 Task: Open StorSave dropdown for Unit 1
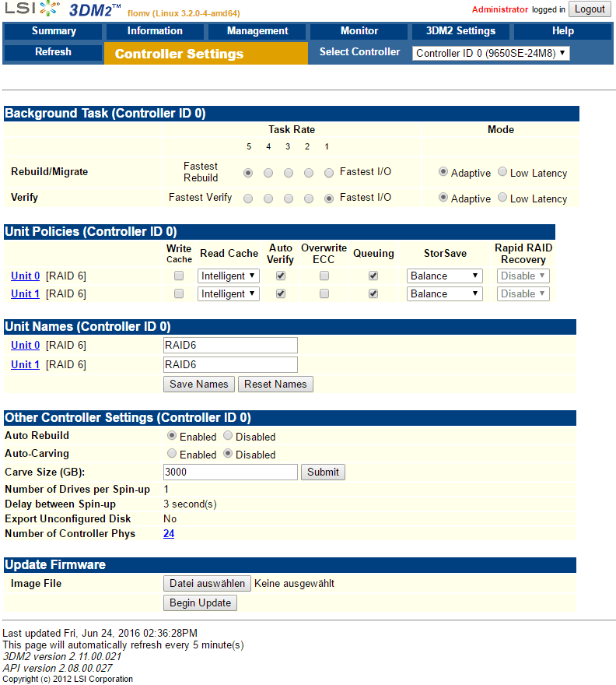[444, 294]
